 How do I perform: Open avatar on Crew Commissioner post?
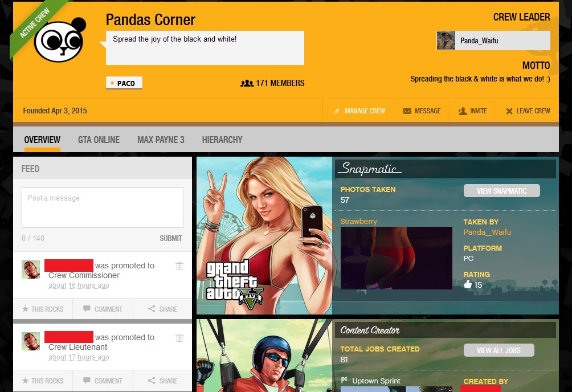[x=31, y=269]
